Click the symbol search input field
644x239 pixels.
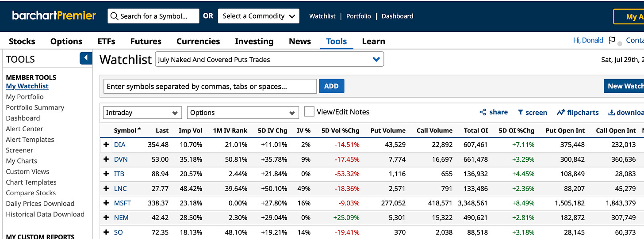[x=153, y=16]
